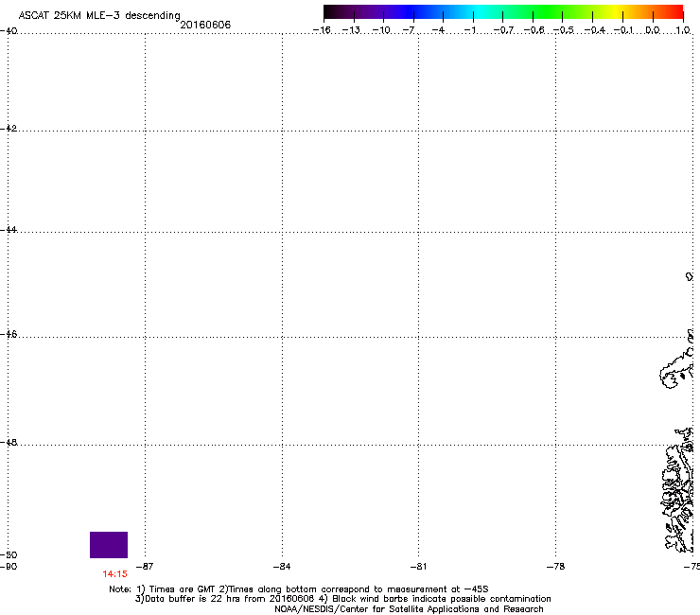
Task: Click the Chilean coastline outline near -48
Action: coord(677,490)
